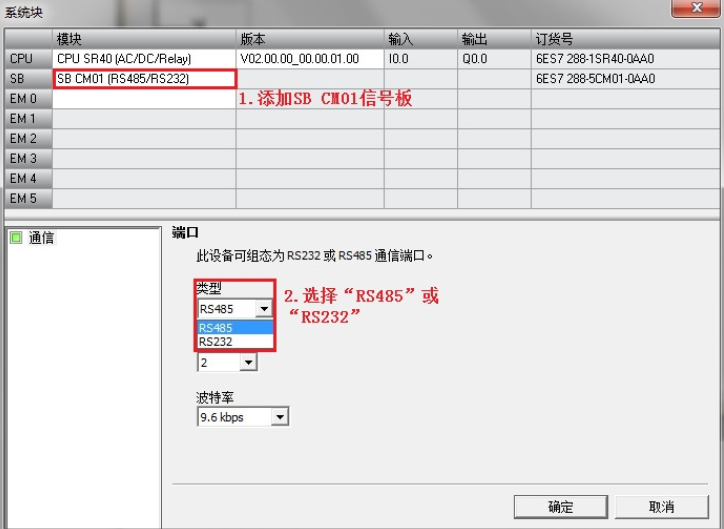This screenshot has width=724, height=529.
Task: Click the 确定 button
Action: [x=561, y=507]
